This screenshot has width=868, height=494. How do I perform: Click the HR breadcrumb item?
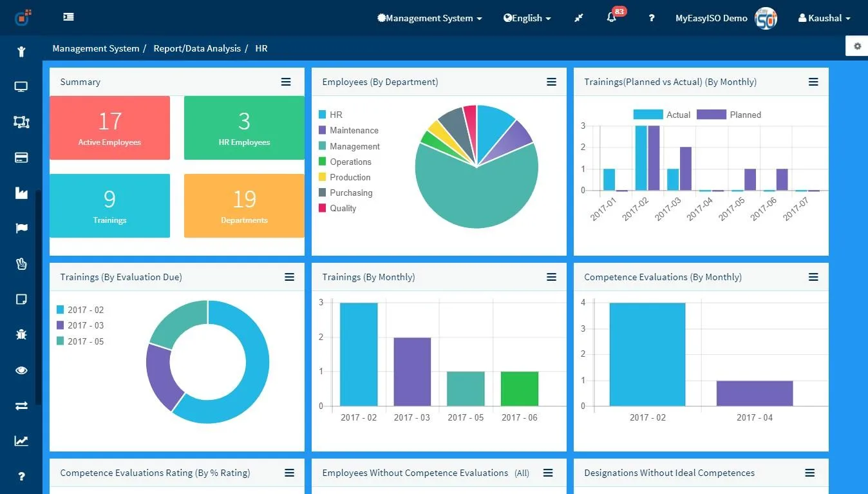pyautogui.click(x=261, y=48)
